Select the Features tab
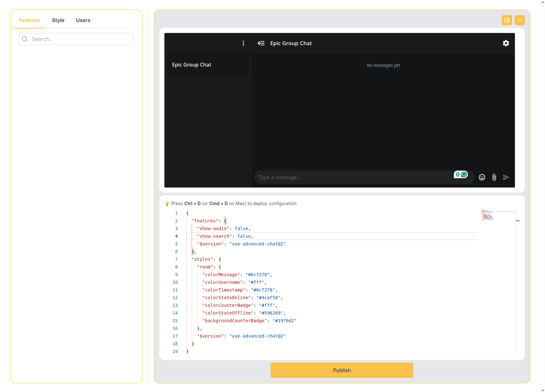This screenshot has width=545, height=392. tap(29, 20)
